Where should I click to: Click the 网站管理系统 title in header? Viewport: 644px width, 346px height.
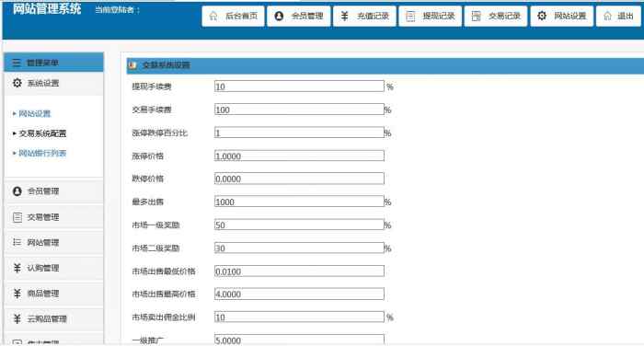click(x=47, y=8)
